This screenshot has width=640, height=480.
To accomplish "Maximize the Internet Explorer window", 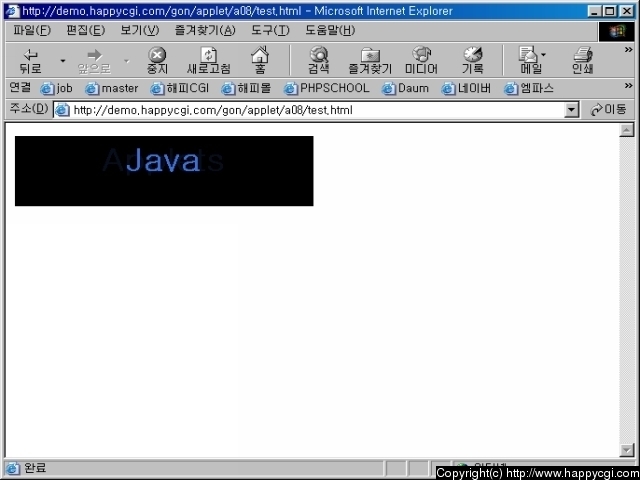I will tap(609, 11).
